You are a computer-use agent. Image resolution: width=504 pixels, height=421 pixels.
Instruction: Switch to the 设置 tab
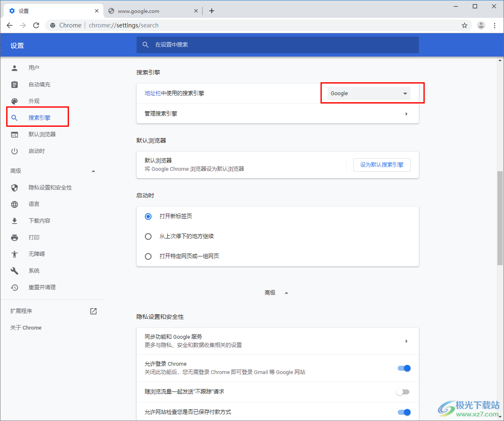[53, 11]
